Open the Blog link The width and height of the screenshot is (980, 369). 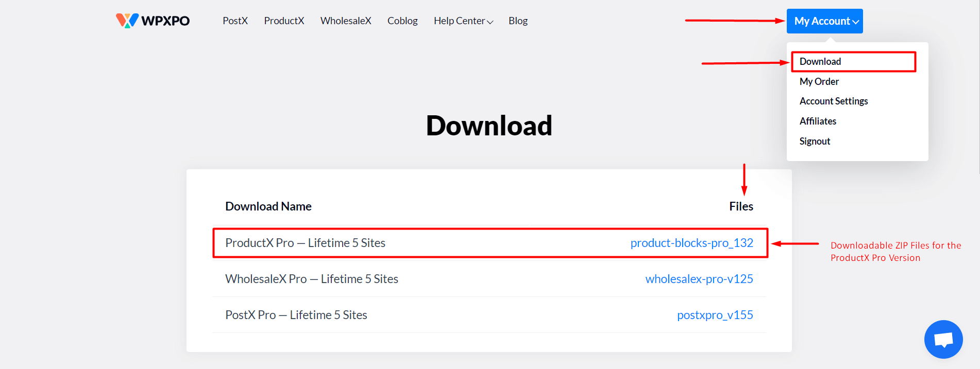[518, 21]
